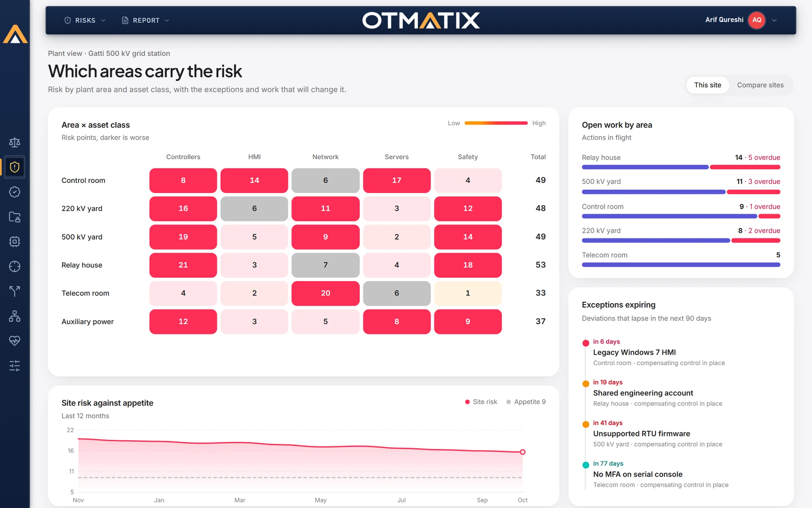Toggle the Site risk legend series
This screenshot has width=812, height=508.
tap(481, 402)
